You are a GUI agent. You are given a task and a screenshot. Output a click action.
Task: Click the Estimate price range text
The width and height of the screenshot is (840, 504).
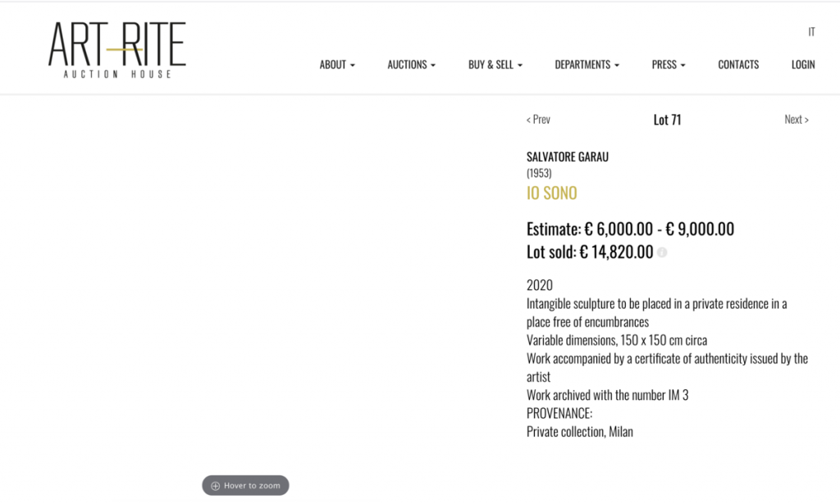pyautogui.click(x=630, y=229)
